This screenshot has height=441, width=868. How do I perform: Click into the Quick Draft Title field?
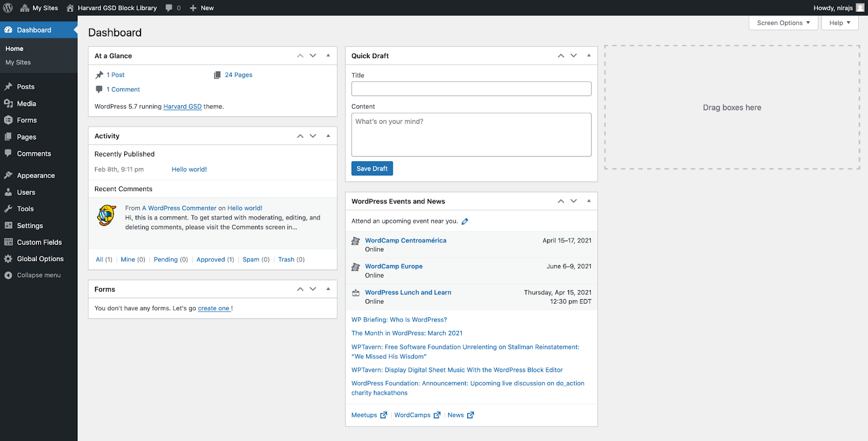(x=471, y=89)
